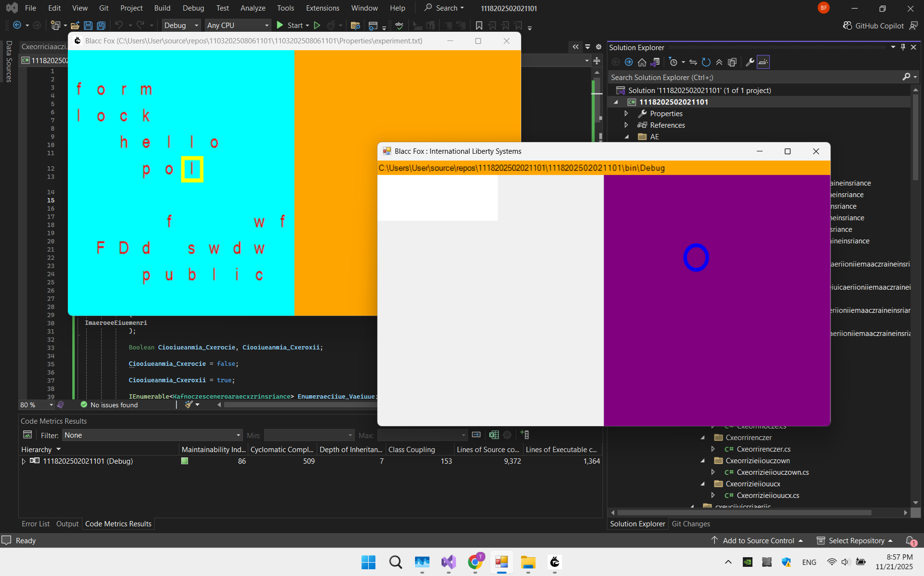Click the Find in Files toolbar icon
This screenshot has height=576, width=924.
pos(355,25)
